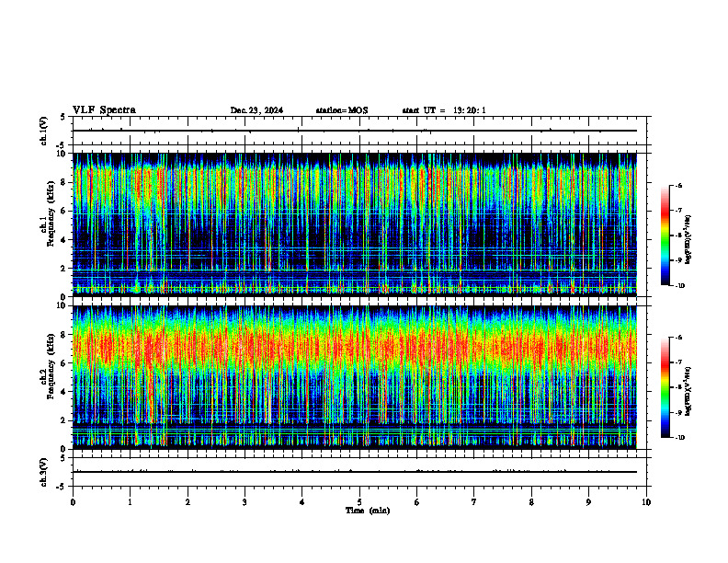Screen dimensions: 728x563
Task: Click the start time value '13:20: 1'
Action: (x=470, y=110)
